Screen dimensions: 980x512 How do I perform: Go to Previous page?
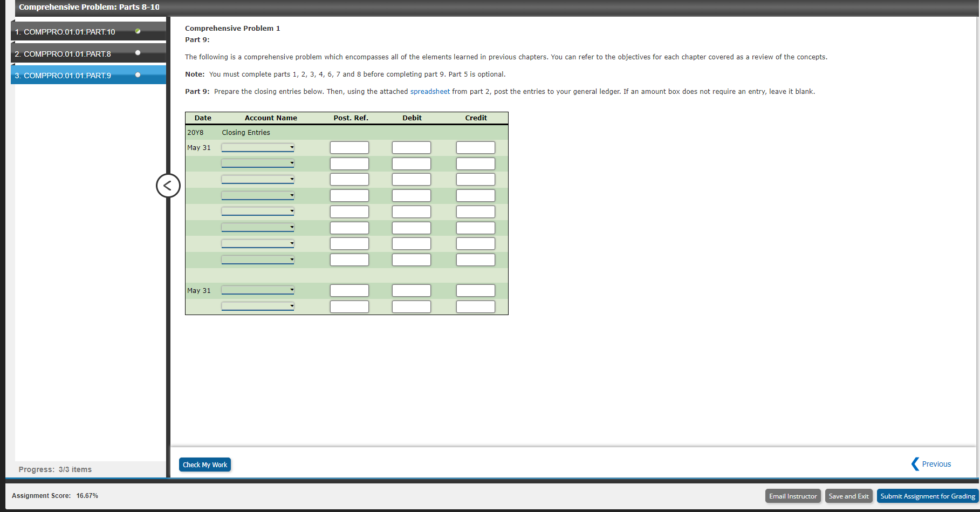point(936,464)
